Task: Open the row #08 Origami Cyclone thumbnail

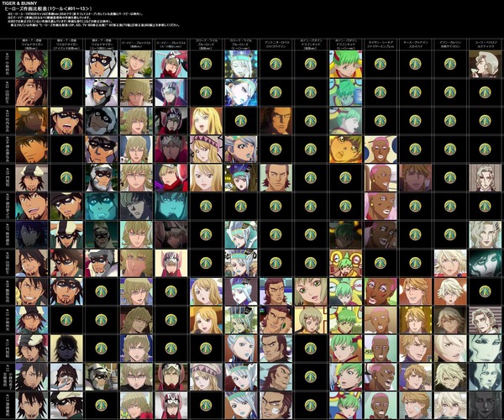Action: click(x=450, y=263)
